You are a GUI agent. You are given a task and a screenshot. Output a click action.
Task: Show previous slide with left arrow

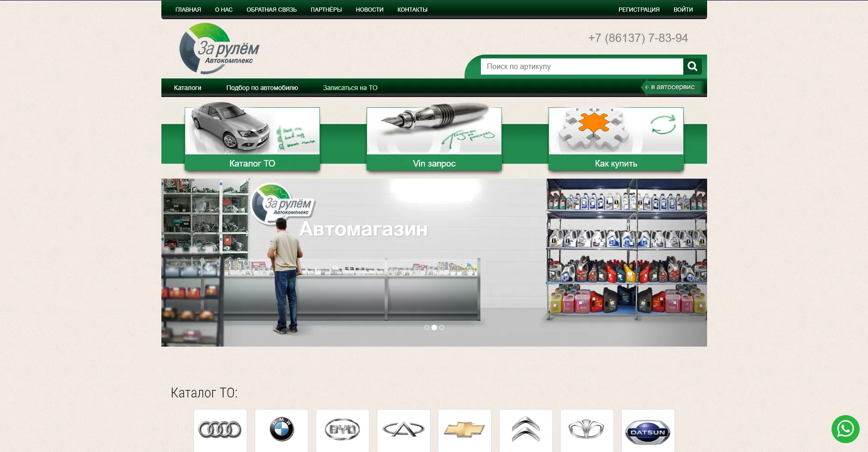(x=208, y=267)
